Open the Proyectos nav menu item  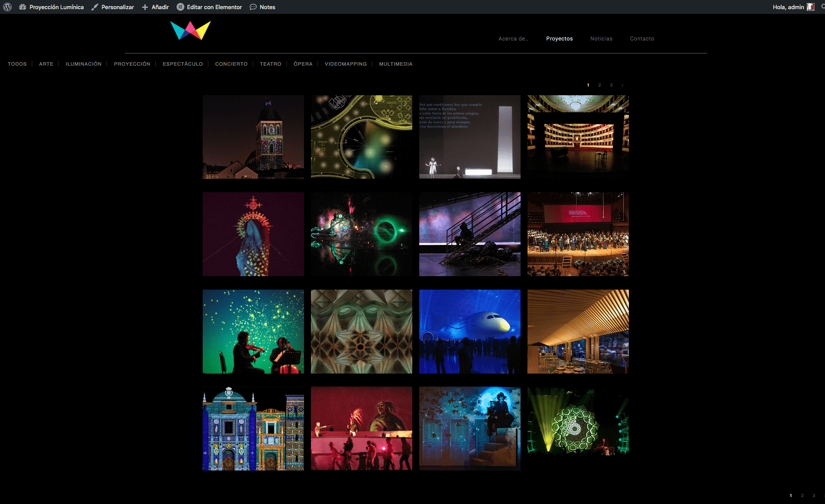tap(559, 39)
